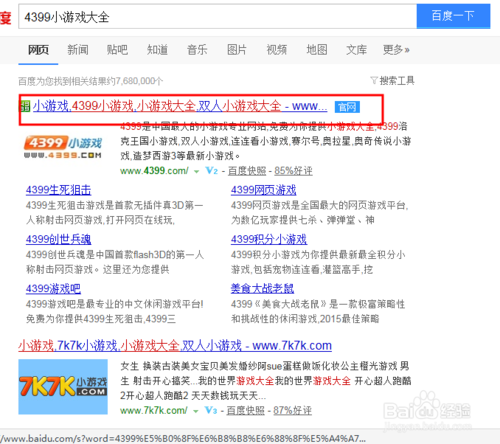Open 百度快照 for the 4399 result
This screenshot has width=500, height=444.
point(247,171)
